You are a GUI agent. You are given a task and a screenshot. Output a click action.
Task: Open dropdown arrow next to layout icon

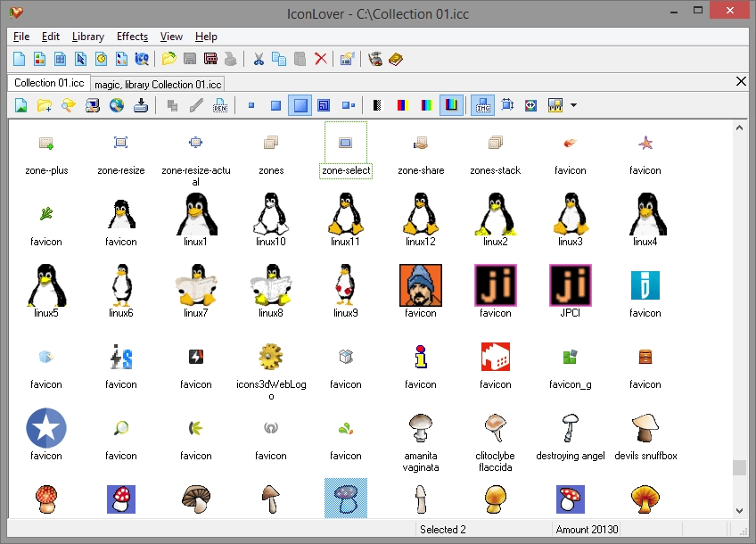point(574,105)
